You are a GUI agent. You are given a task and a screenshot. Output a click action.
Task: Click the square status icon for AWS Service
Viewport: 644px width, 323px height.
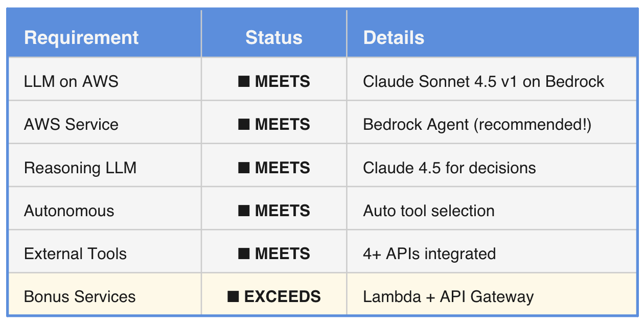click(x=244, y=125)
